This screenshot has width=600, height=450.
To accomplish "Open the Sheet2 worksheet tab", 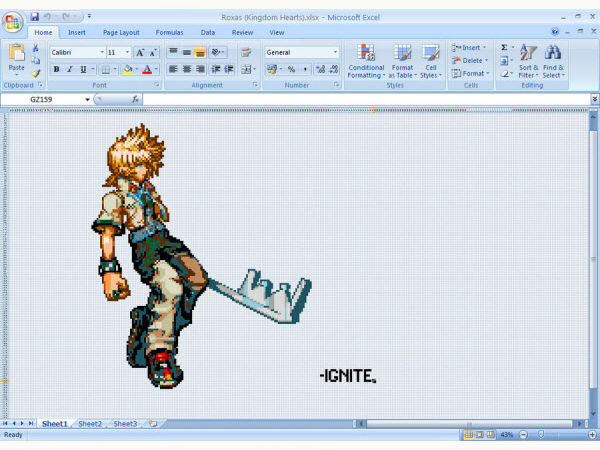I will (x=90, y=424).
